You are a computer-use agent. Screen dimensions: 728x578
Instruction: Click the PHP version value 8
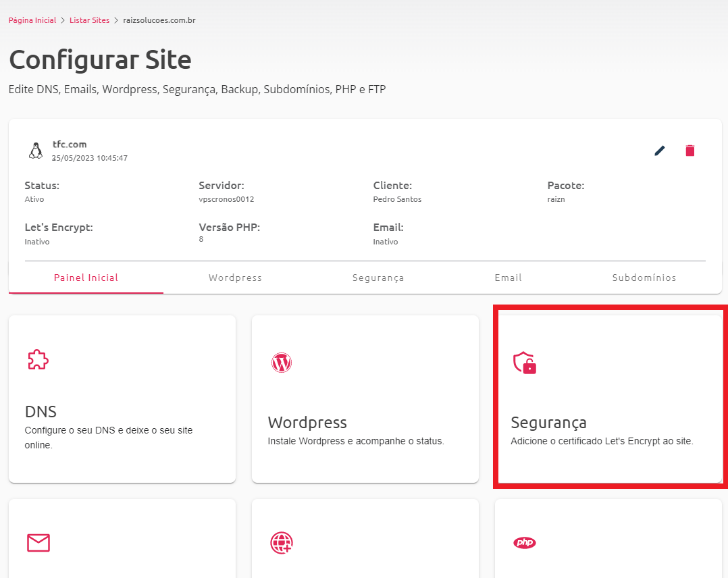coord(201,239)
